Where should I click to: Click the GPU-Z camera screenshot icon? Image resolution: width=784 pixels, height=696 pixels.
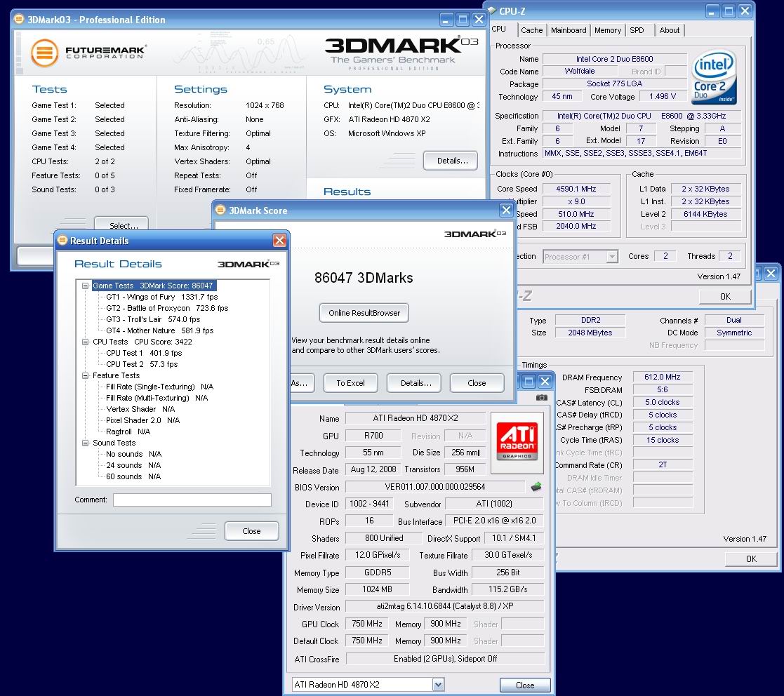541,397
